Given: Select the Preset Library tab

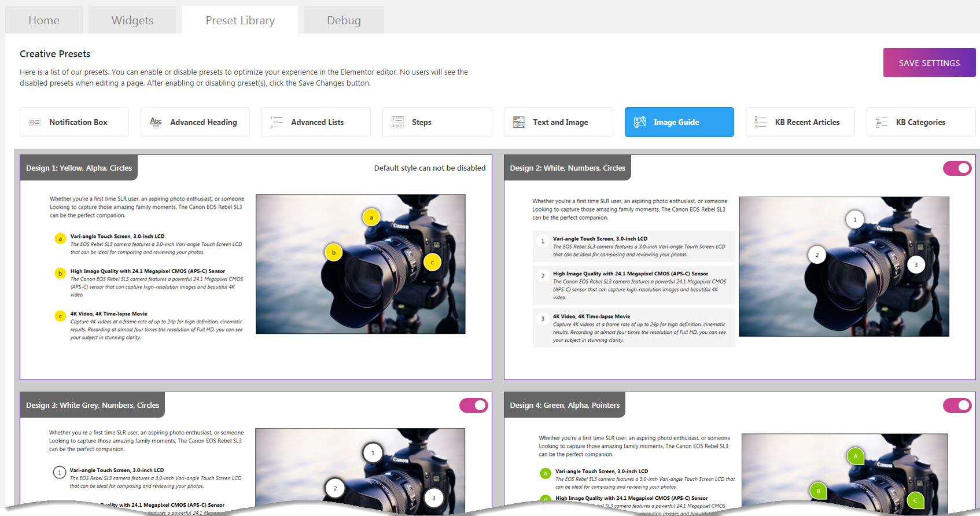Looking at the screenshot, I should click(x=240, y=20).
